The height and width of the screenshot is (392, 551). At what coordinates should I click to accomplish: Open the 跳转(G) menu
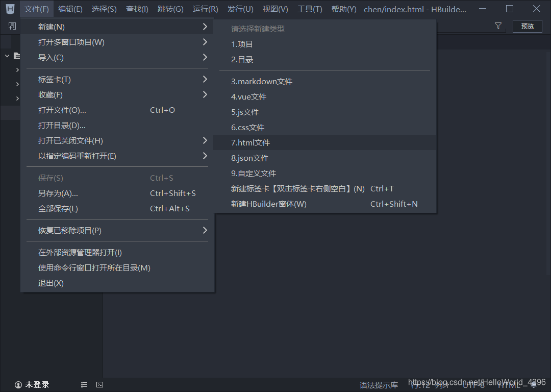[x=170, y=9]
